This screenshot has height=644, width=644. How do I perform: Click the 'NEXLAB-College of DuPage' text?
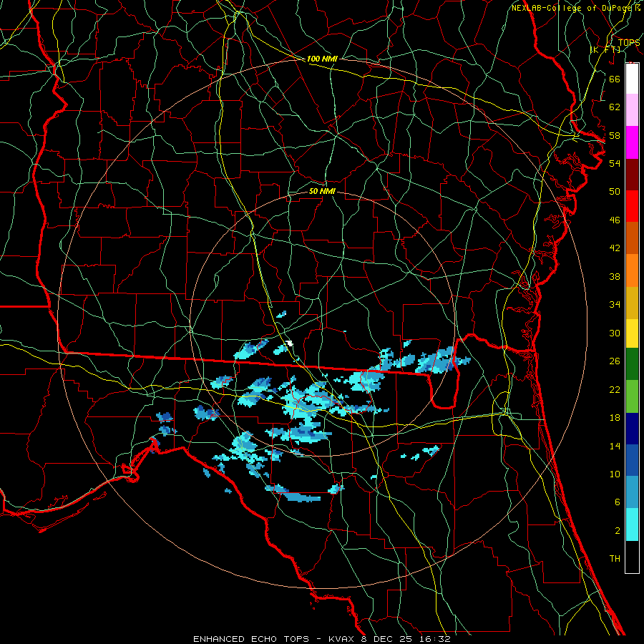[x=572, y=8]
